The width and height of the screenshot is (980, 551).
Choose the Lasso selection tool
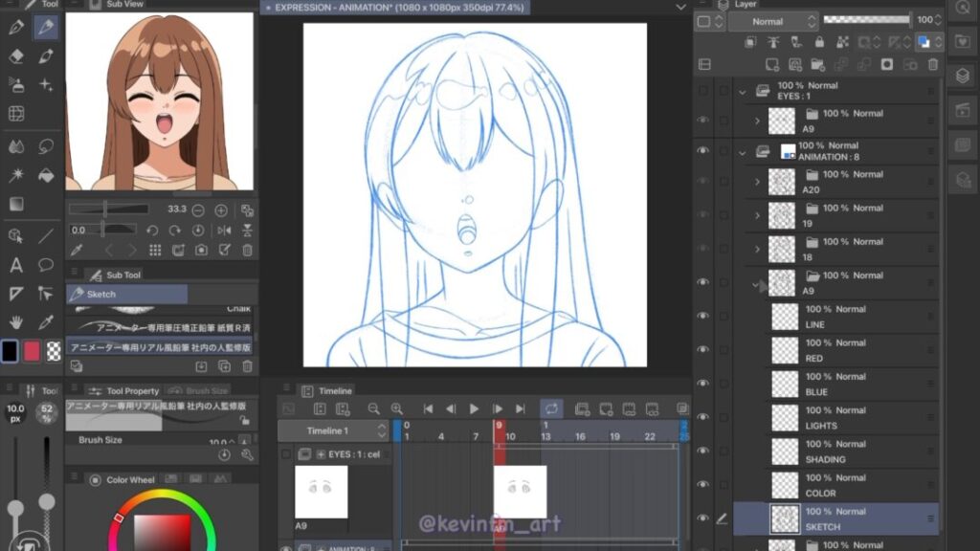click(x=45, y=146)
